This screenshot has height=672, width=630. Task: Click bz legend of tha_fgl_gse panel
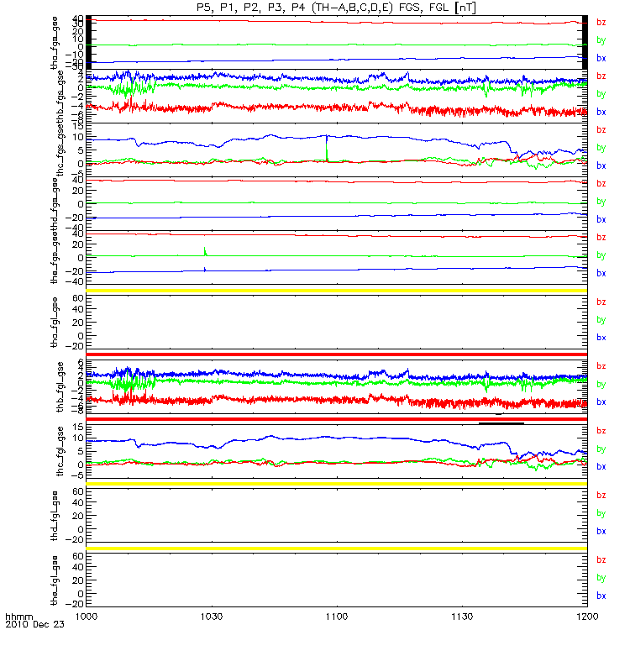(x=601, y=302)
